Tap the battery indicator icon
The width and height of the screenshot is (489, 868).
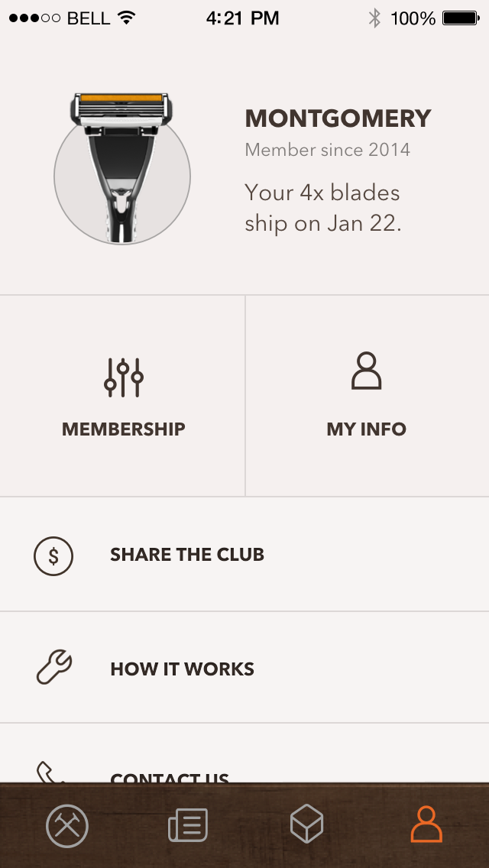coord(461,18)
